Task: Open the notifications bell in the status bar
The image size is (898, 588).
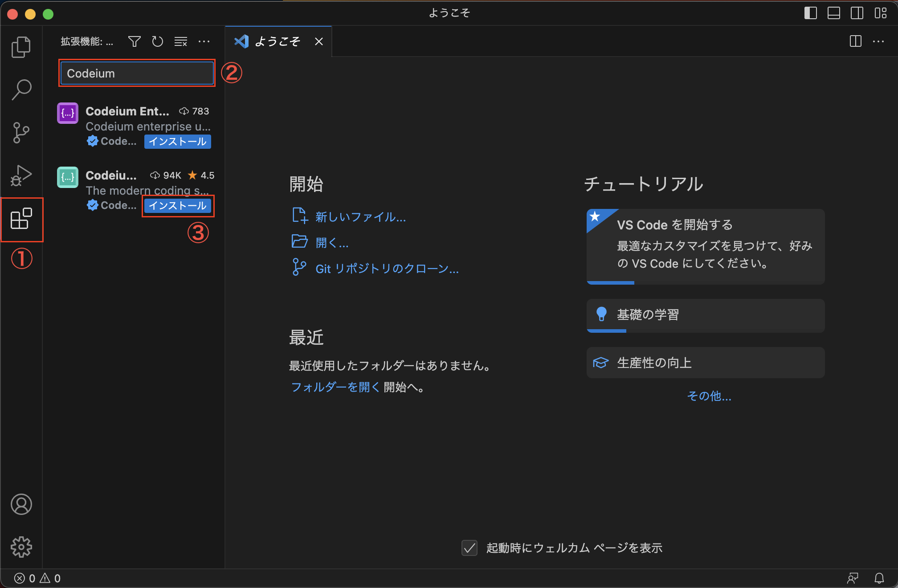Action: [x=880, y=578]
